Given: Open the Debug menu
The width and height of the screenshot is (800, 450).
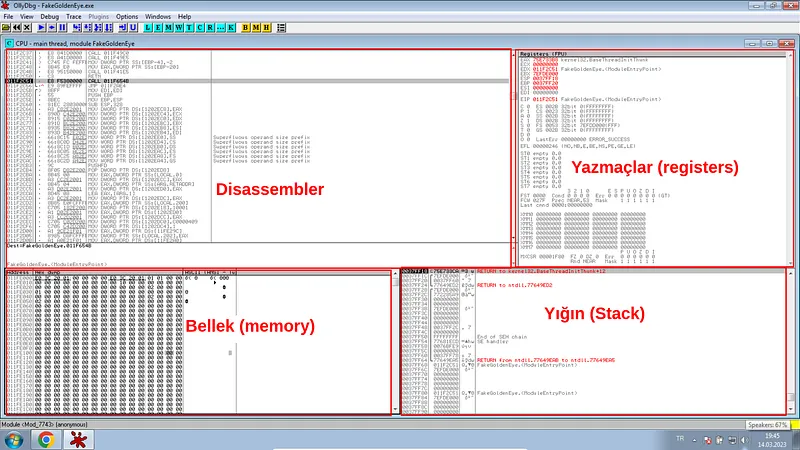Looking at the screenshot, I should (49, 16).
